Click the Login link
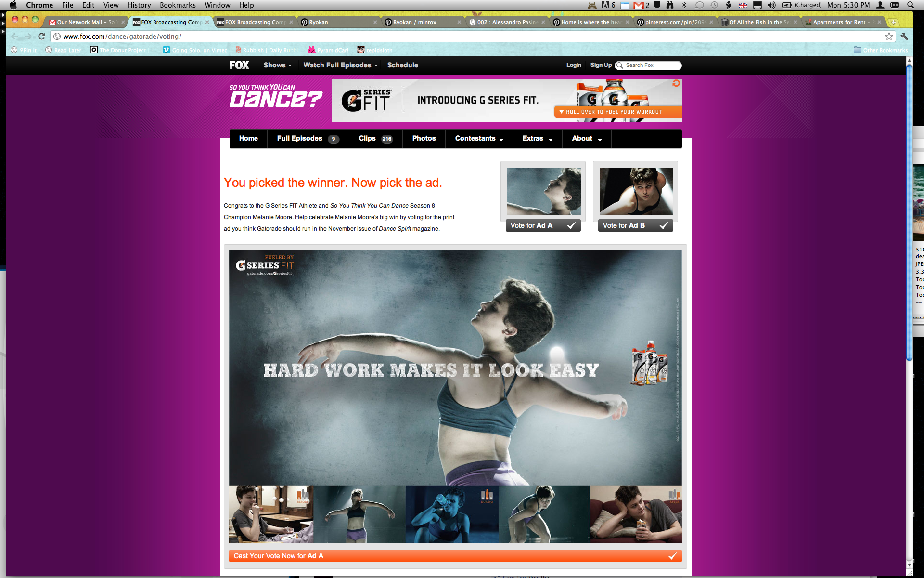This screenshot has width=924, height=578. click(x=574, y=65)
